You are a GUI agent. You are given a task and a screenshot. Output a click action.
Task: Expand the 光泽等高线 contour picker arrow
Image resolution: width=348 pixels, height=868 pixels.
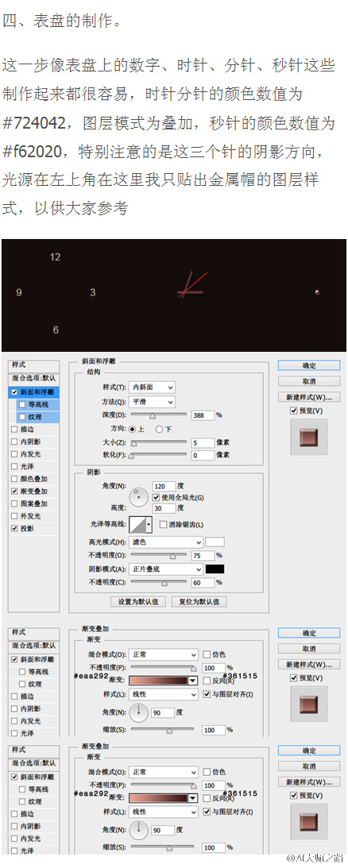click(149, 524)
